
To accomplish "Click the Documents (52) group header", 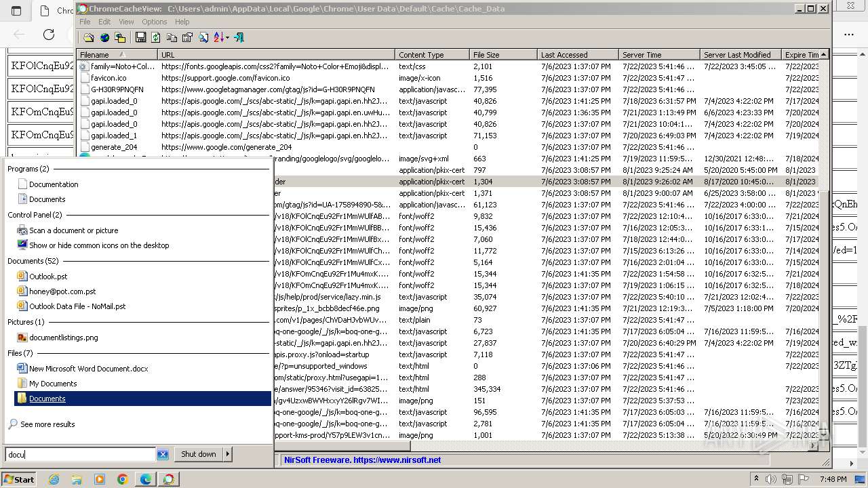I will (33, 261).
